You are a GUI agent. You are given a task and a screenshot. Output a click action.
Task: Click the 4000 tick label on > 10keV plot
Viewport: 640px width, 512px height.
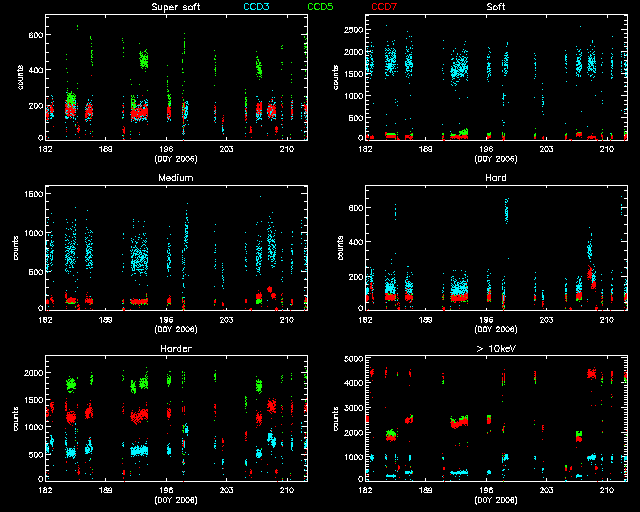pos(353,383)
